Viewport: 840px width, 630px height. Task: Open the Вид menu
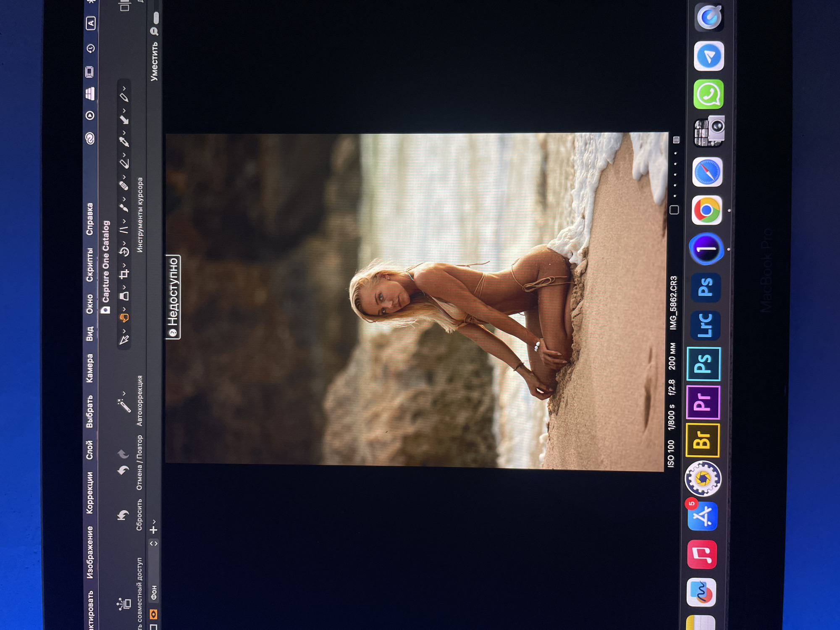coord(90,333)
